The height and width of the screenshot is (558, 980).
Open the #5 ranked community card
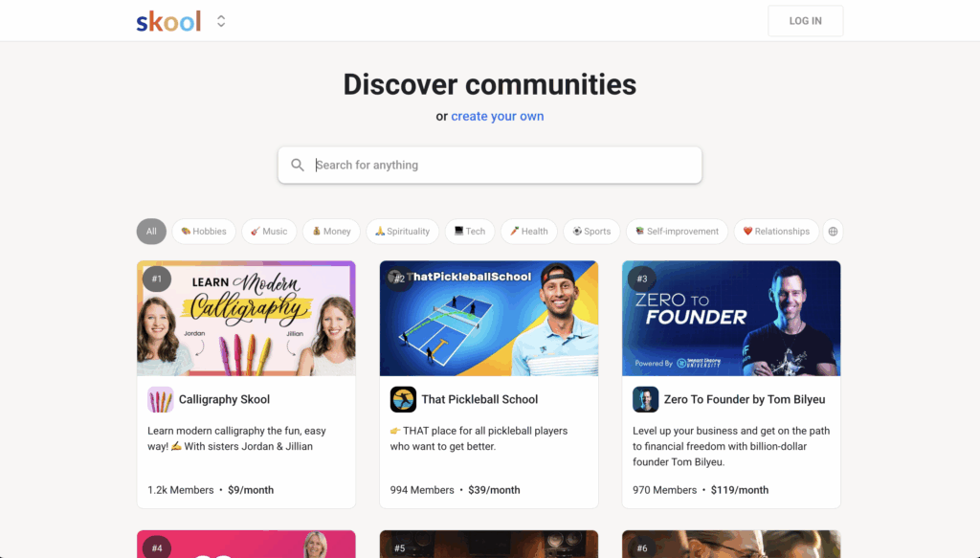[489, 545]
